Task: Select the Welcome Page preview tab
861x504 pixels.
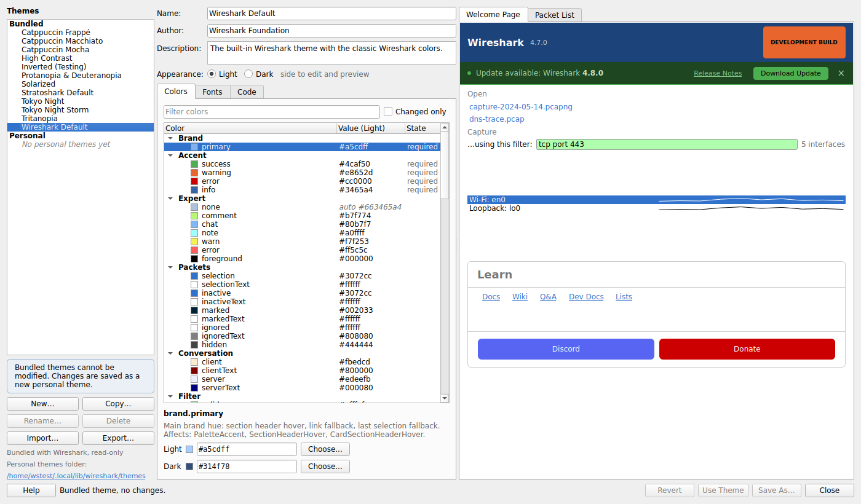Action: tap(493, 14)
